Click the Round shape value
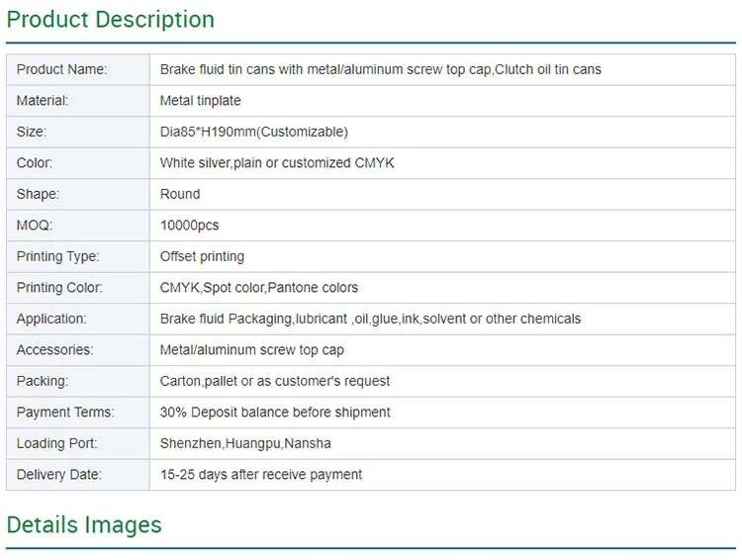The image size is (742, 560). (180, 194)
